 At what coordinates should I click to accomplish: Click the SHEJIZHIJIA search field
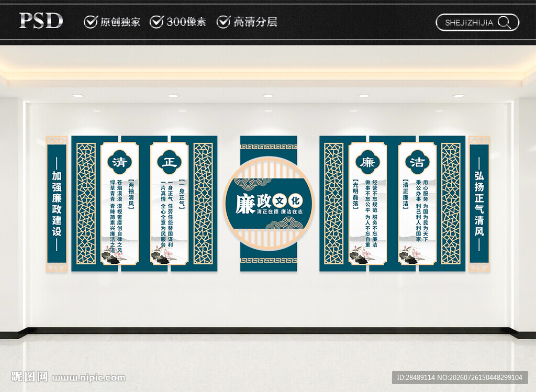(x=477, y=23)
